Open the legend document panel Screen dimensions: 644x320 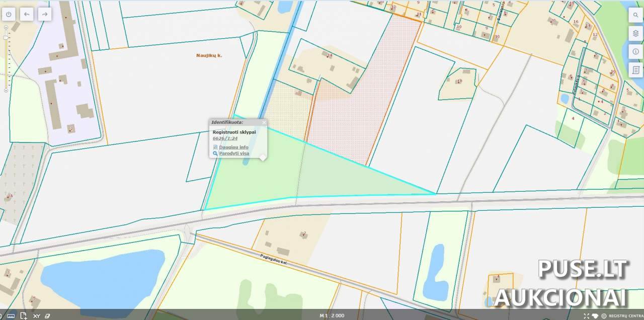(636, 69)
